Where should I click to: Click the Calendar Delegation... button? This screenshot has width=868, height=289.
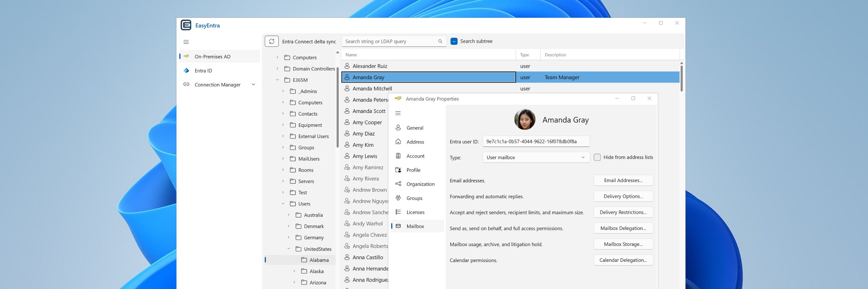click(623, 260)
